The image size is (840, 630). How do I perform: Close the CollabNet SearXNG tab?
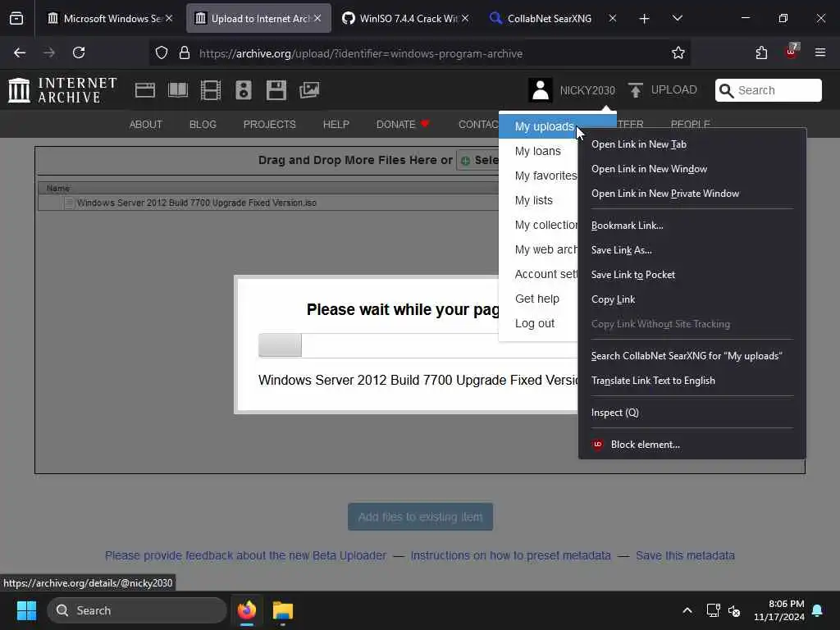tap(612, 18)
